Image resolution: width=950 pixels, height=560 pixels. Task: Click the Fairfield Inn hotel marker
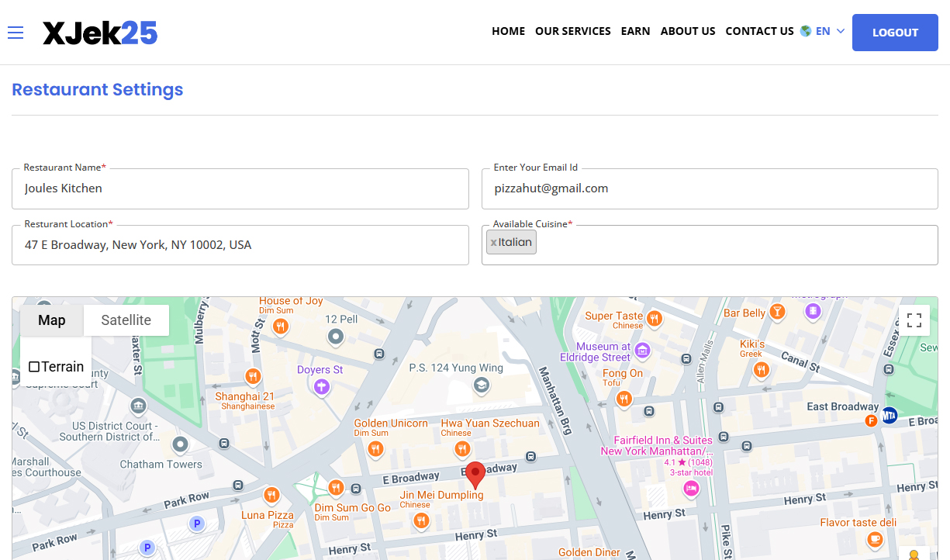point(690,488)
